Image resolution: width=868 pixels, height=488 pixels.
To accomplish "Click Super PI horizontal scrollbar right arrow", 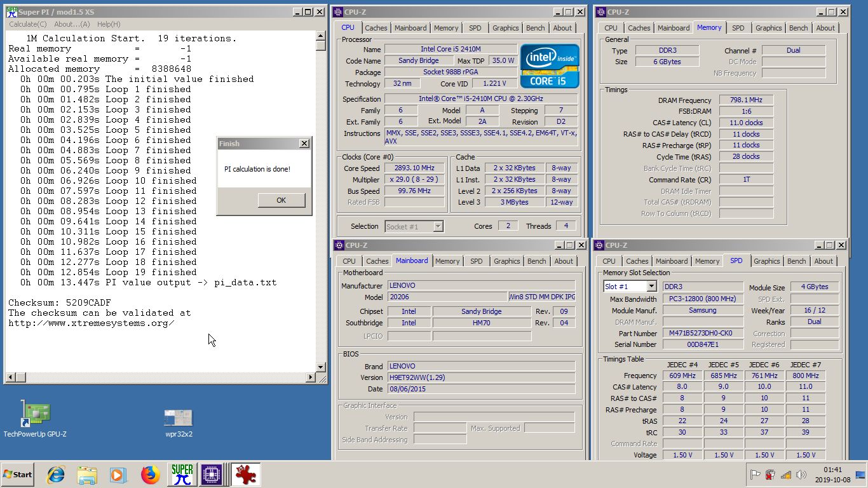I will point(311,377).
